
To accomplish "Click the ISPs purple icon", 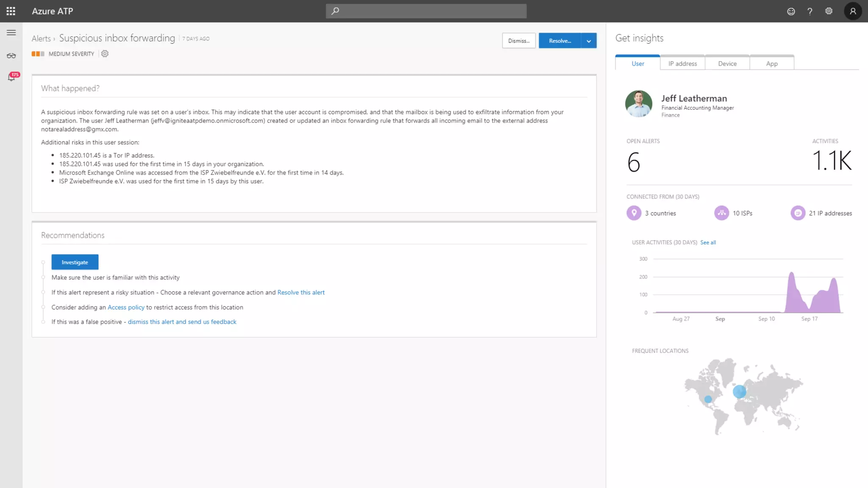I will tap(721, 213).
